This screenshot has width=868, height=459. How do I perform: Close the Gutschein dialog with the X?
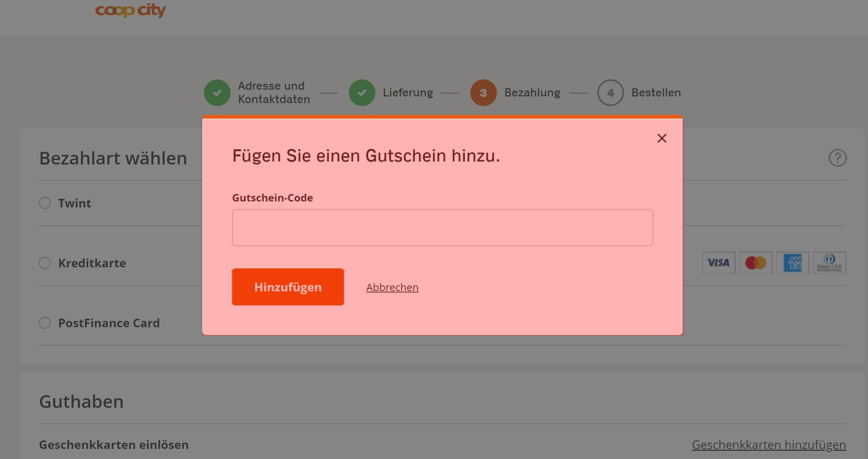pyautogui.click(x=662, y=138)
